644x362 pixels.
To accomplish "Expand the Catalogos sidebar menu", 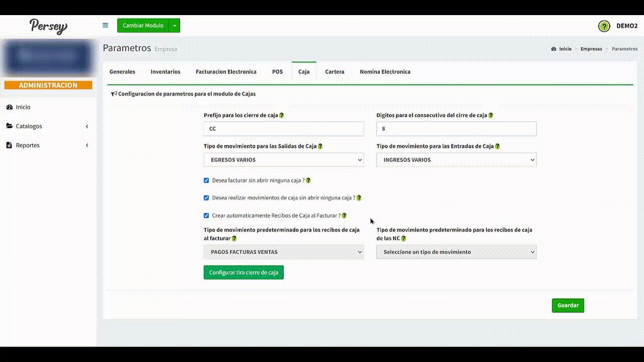I will [48, 126].
